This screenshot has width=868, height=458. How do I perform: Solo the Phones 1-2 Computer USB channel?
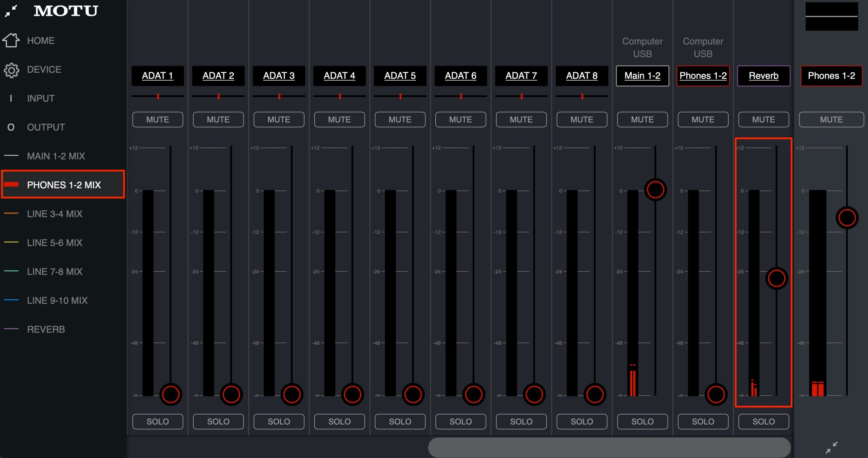coord(703,421)
